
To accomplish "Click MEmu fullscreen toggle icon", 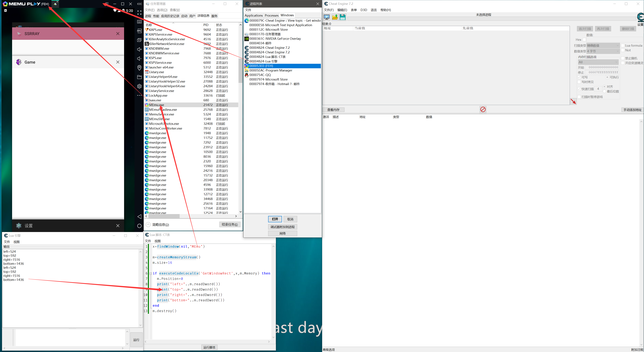I will click(139, 13).
